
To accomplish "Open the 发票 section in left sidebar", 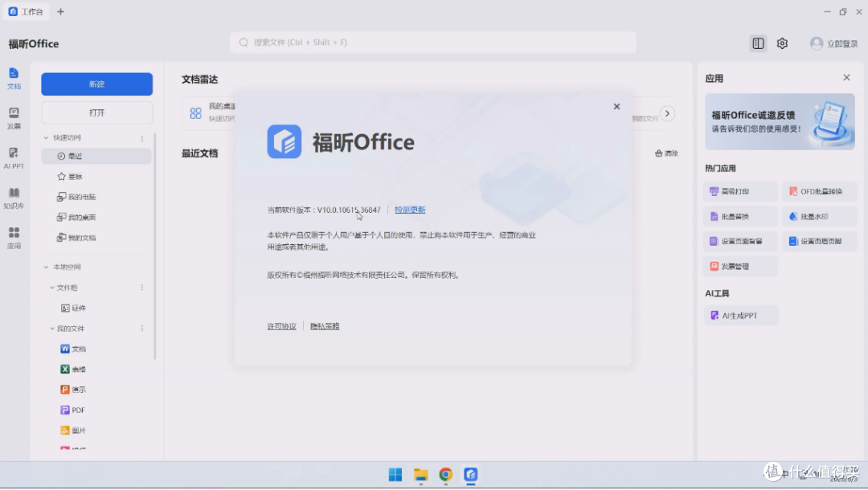I will (14, 118).
